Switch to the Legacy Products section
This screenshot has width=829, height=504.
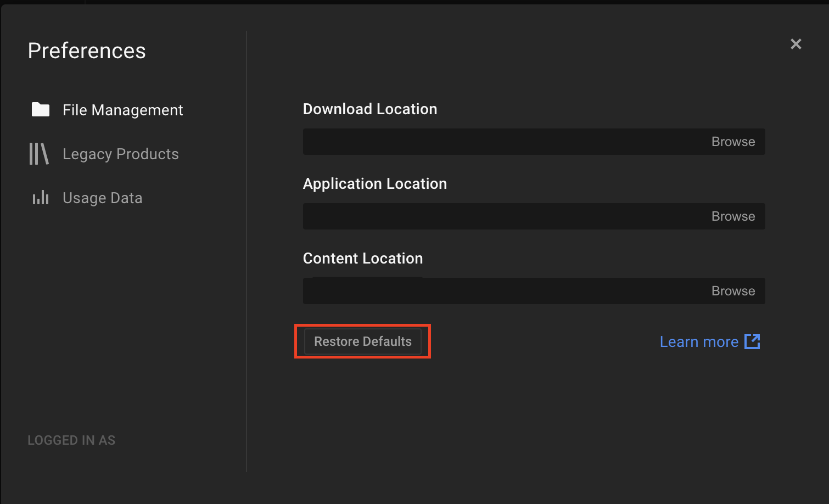[x=121, y=154]
